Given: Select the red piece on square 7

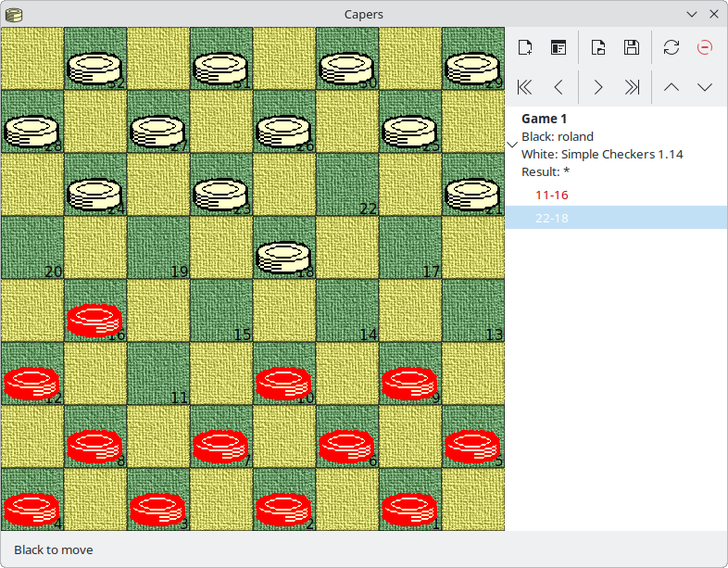Looking at the screenshot, I should pyautogui.click(x=220, y=447).
